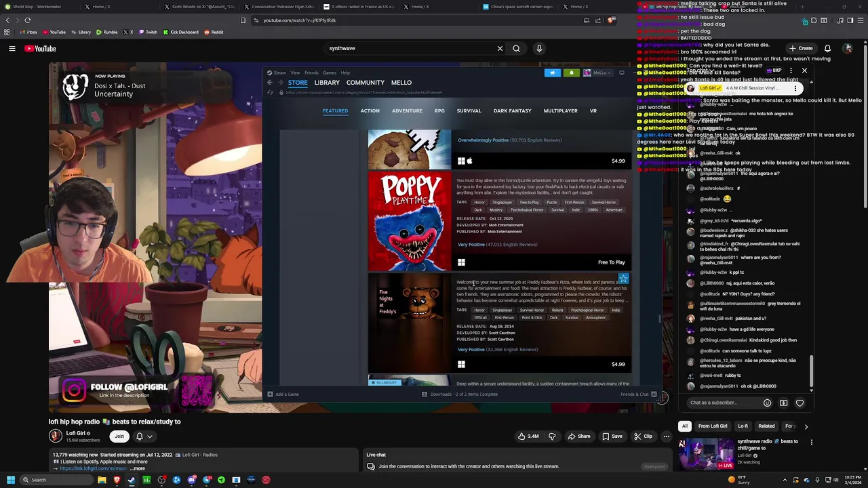Viewport: 868px width, 488px height.
Task: Dislike the video thumbs down
Action: pyautogui.click(x=551, y=436)
